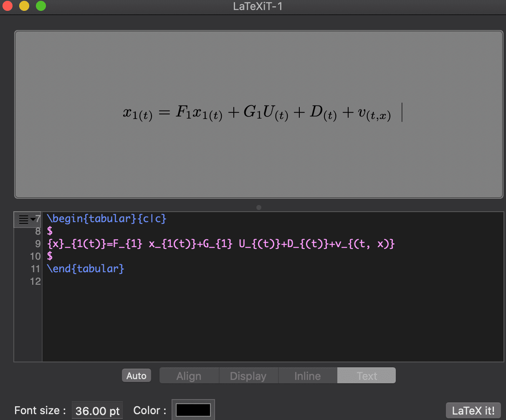
Task: Click the equation source on line 9
Action: coord(221,244)
